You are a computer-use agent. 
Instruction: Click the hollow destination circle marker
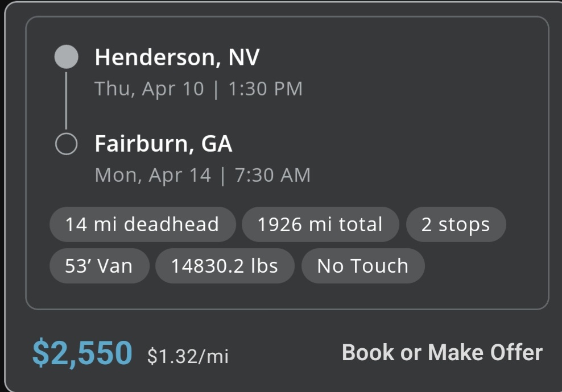pos(66,144)
